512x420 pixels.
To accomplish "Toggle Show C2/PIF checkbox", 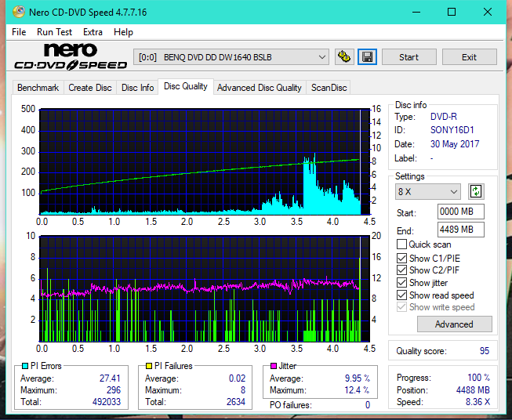I will click(401, 270).
